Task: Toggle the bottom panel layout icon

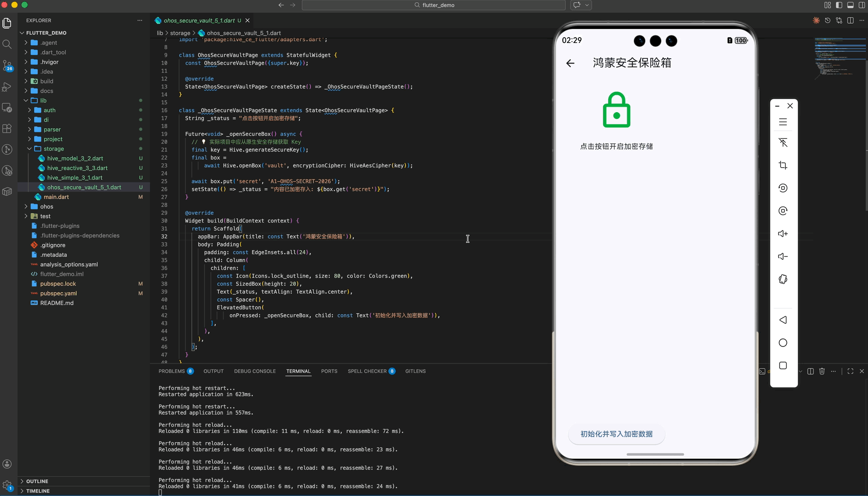Action: [850, 5]
